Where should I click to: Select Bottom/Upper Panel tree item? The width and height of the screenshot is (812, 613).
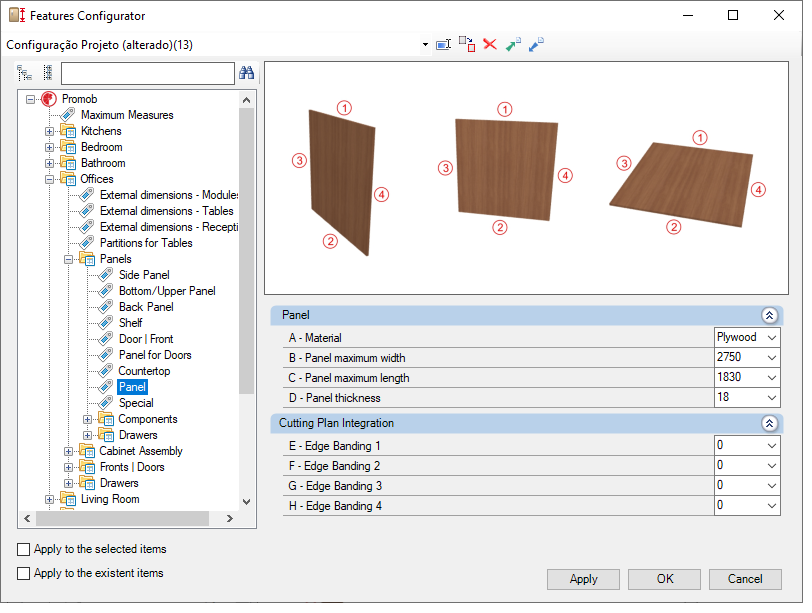[167, 290]
